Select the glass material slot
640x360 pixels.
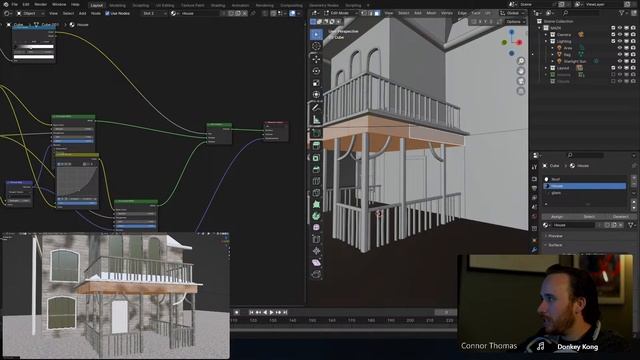[584, 193]
